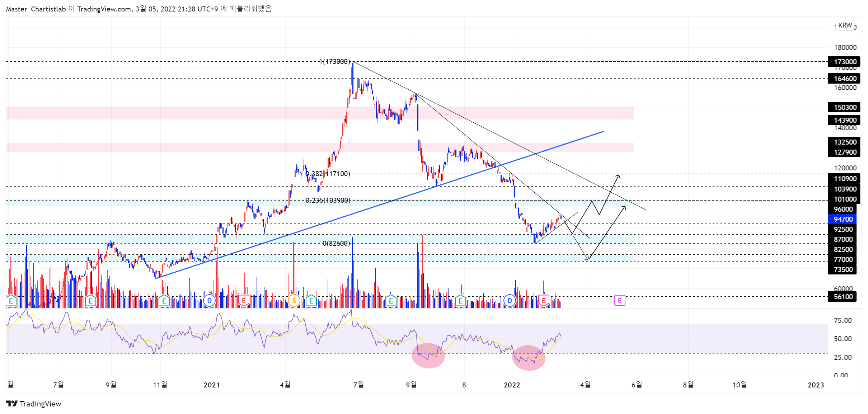Click the 2022 time axis label

coord(512,385)
